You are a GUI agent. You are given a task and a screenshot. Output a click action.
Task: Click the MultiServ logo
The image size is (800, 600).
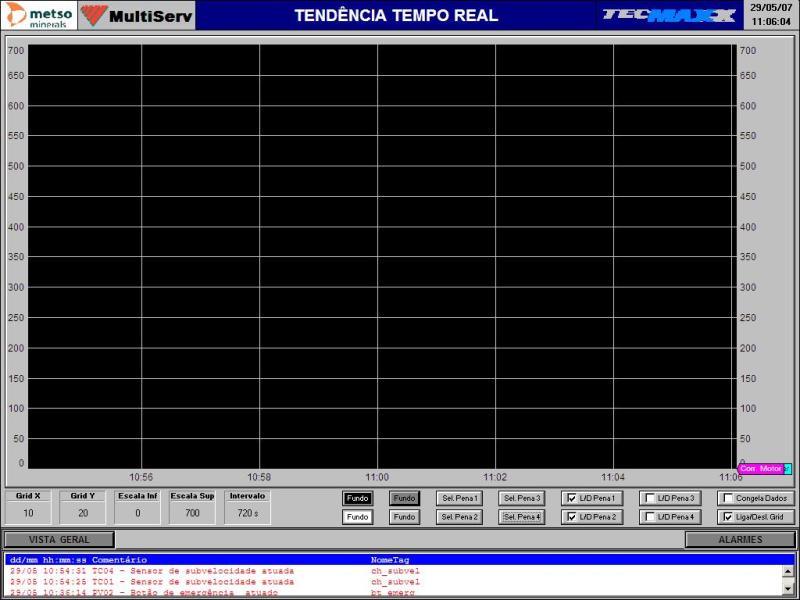[x=137, y=15]
